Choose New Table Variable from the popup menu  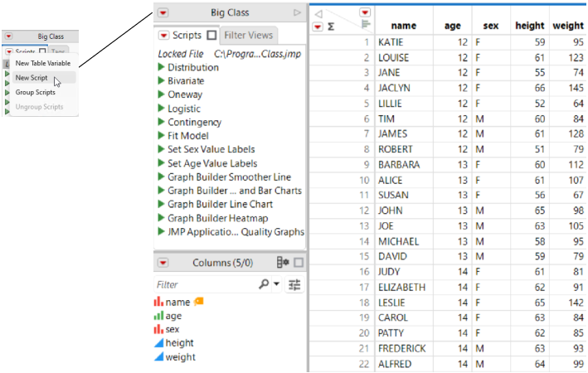(43, 63)
